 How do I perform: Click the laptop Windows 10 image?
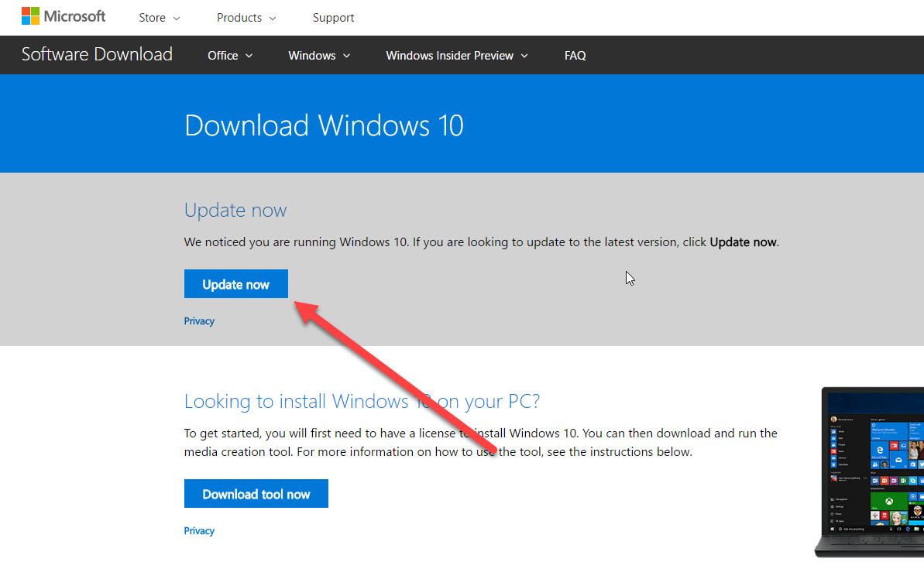pos(869,472)
